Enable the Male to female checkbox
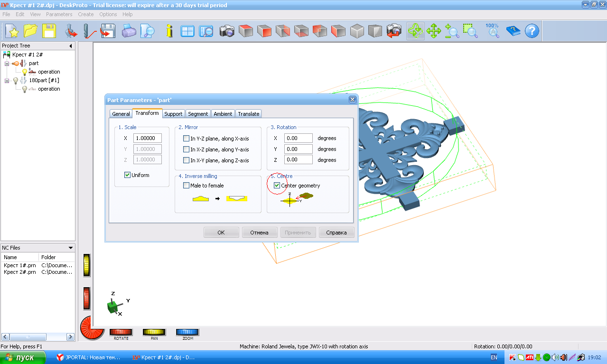 (x=186, y=186)
